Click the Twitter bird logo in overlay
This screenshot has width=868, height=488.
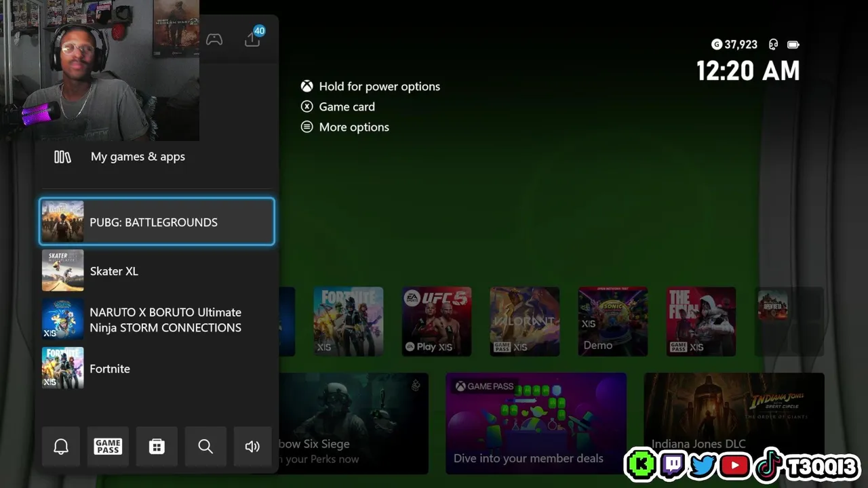pos(703,466)
